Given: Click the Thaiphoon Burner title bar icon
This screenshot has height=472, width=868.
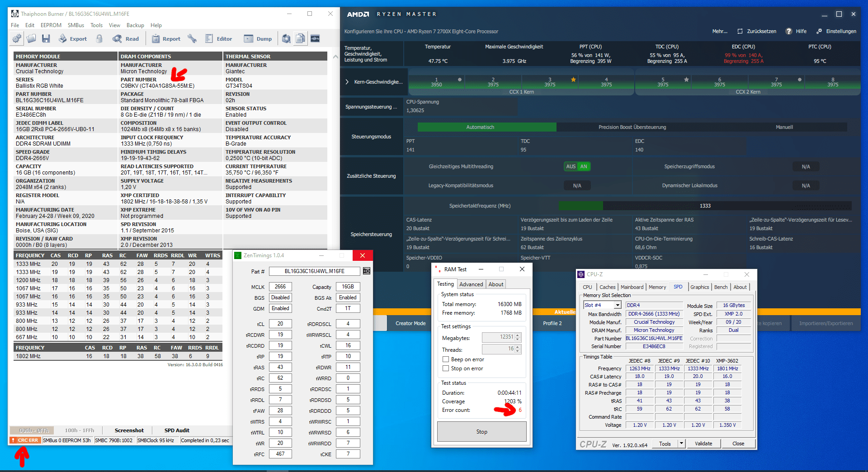Looking at the screenshot, I should 15,14.
